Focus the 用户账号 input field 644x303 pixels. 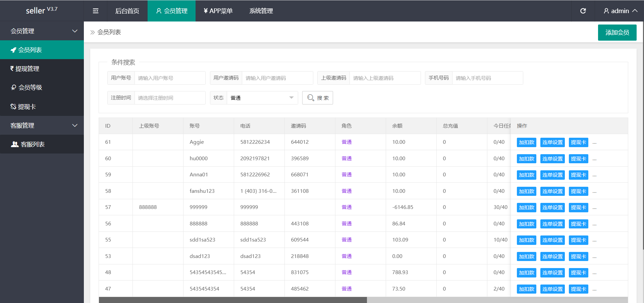[170, 78]
